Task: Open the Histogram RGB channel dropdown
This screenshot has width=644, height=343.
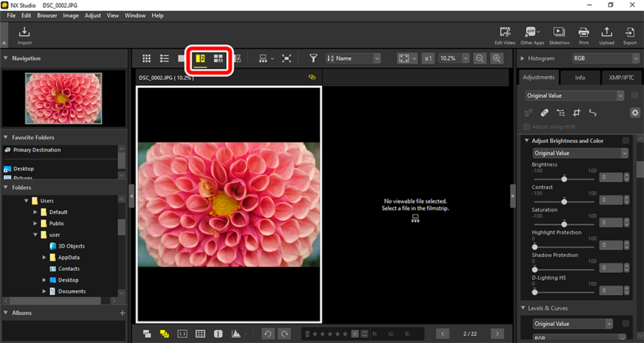Action: click(605, 59)
